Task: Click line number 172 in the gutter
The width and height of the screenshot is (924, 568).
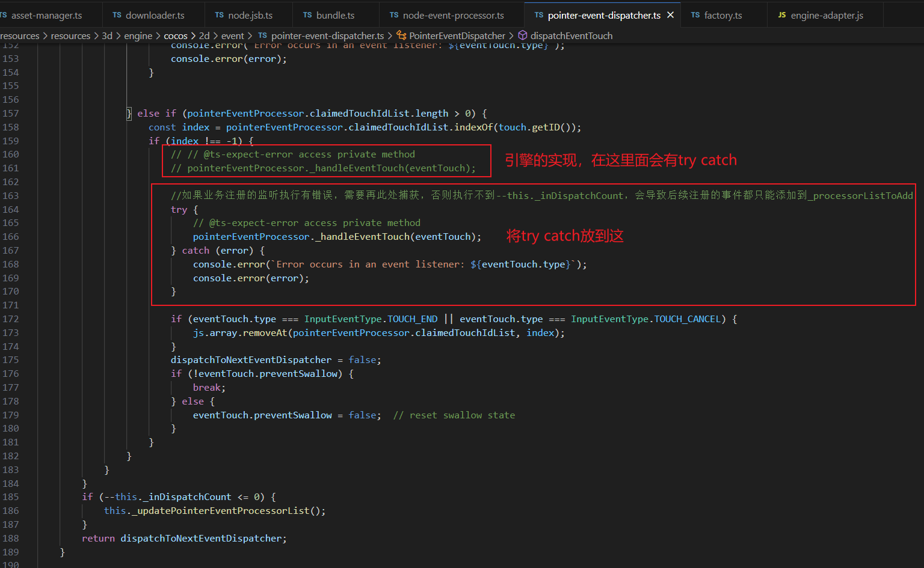Action: pyautogui.click(x=11, y=319)
